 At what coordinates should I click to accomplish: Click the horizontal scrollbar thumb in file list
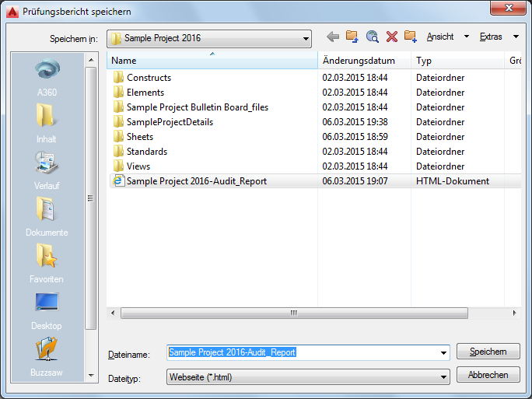coord(294,313)
